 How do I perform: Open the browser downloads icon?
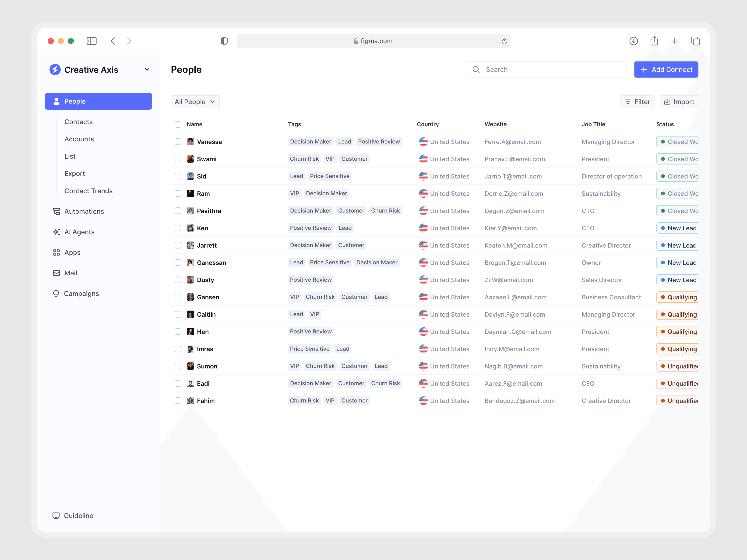[634, 41]
